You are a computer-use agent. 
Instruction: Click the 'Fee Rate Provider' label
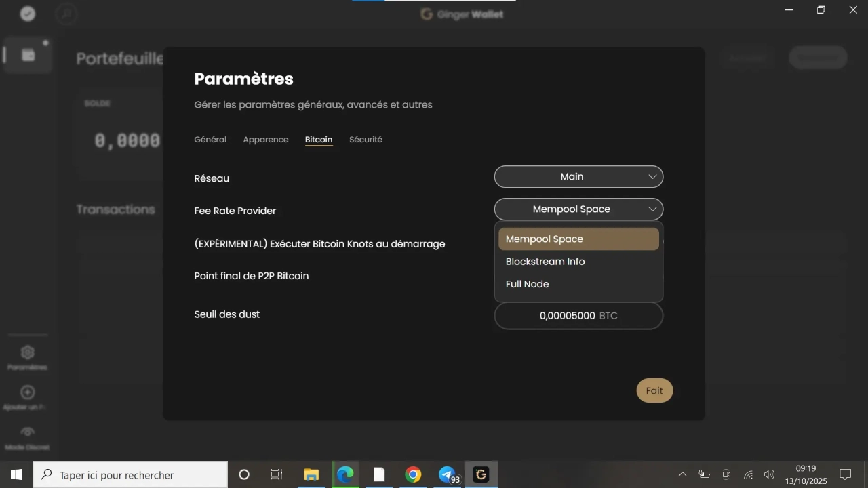[x=235, y=211]
